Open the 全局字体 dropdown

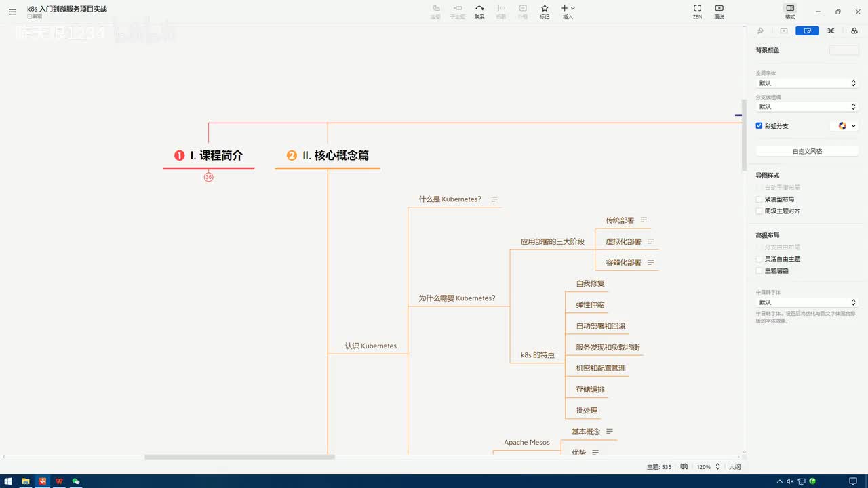[x=807, y=83]
